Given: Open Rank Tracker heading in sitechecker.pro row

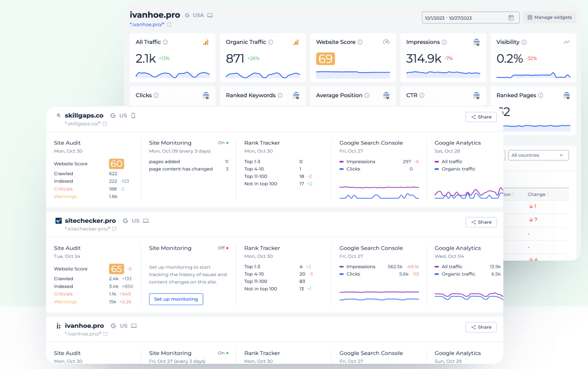Looking at the screenshot, I should click(x=262, y=248).
